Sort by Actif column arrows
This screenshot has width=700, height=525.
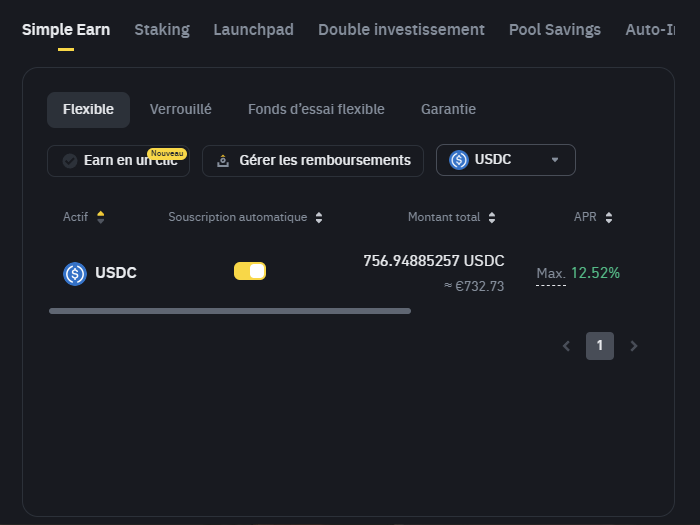click(x=100, y=217)
